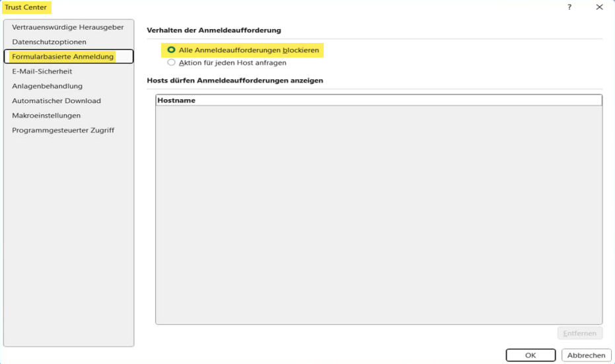This screenshot has width=615, height=364.
Task: Click the Hostname column header
Action: coord(379,100)
